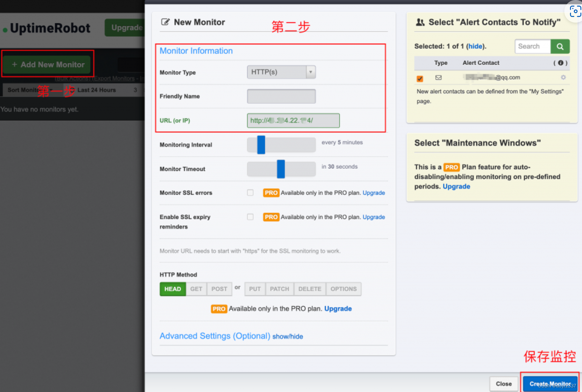Select the HEAD HTTP method

click(x=173, y=289)
